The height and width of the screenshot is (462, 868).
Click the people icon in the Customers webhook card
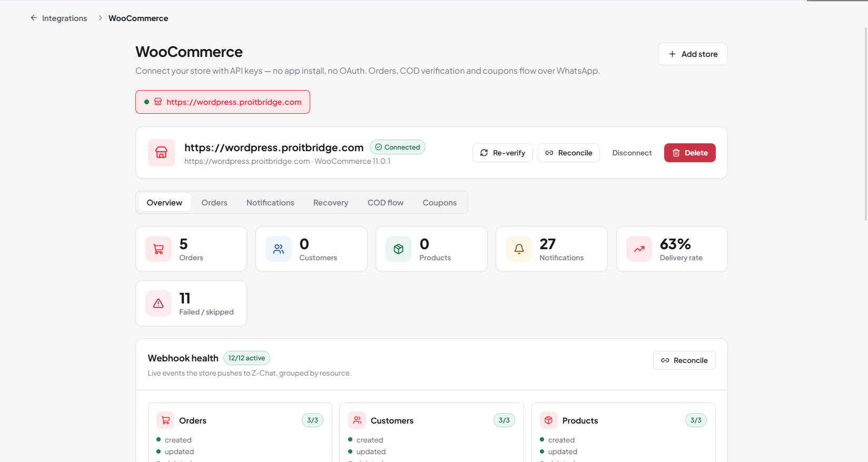[x=357, y=420]
